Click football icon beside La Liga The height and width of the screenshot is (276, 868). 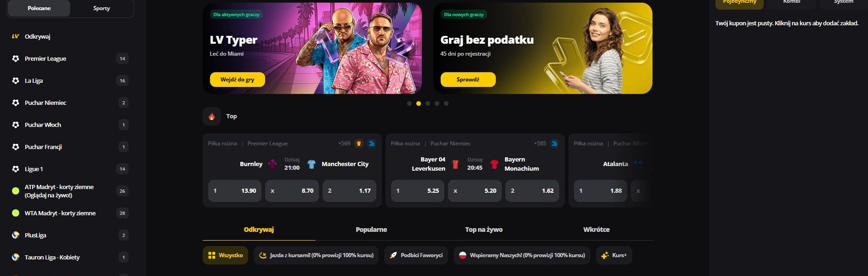click(x=16, y=80)
